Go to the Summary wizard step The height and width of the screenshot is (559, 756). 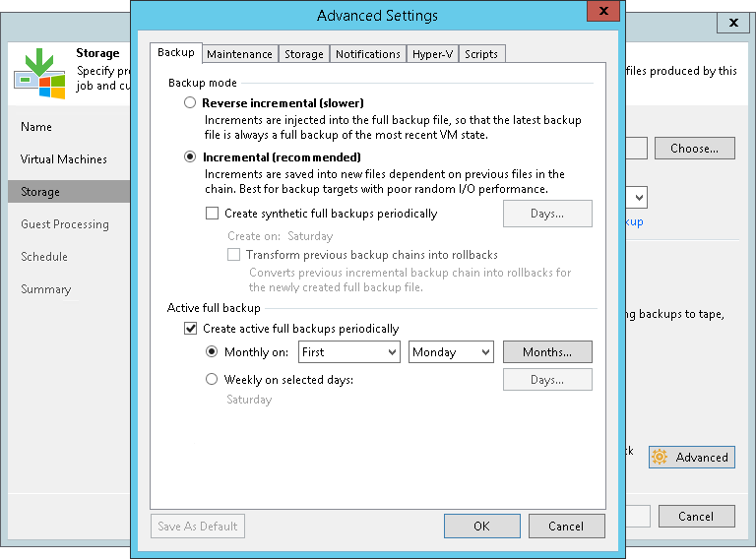tap(46, 289)
